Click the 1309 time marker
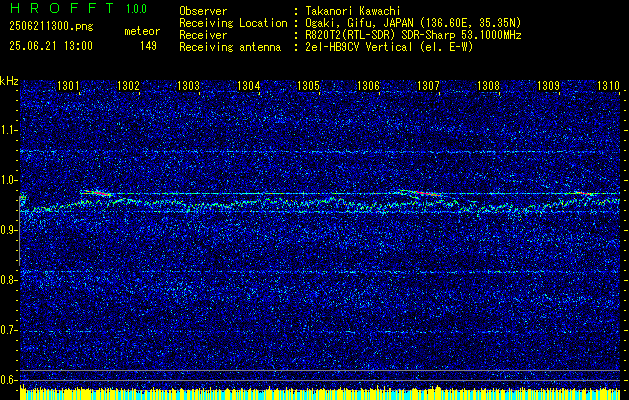 point(548,85)
